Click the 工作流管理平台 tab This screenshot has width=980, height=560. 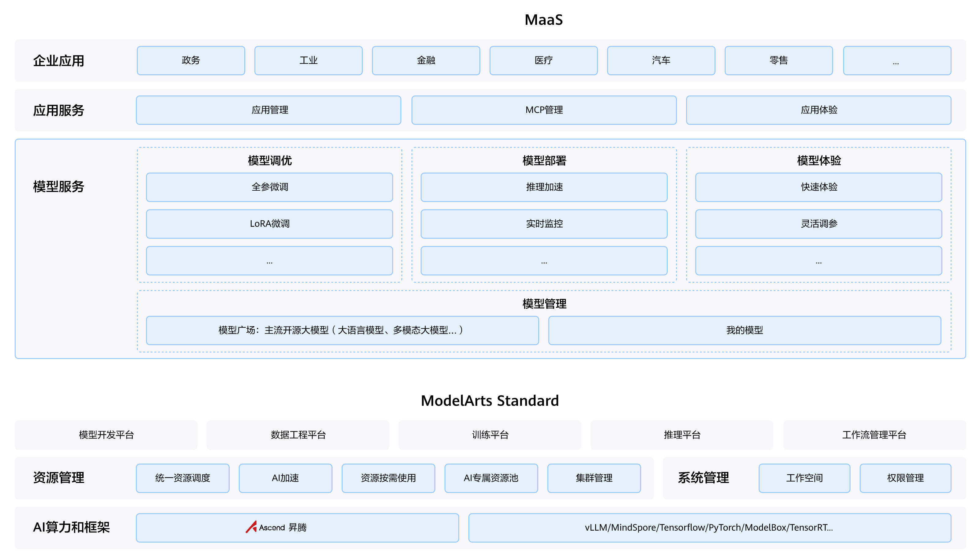[x=874, y=435]
